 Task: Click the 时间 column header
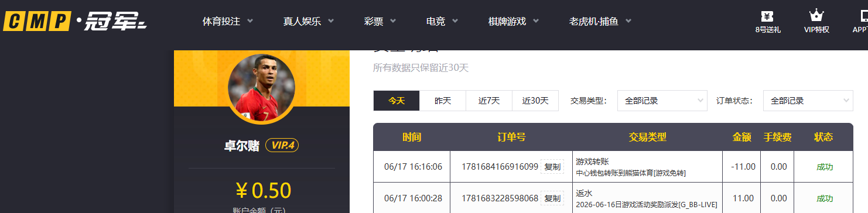tap(412, 137)
